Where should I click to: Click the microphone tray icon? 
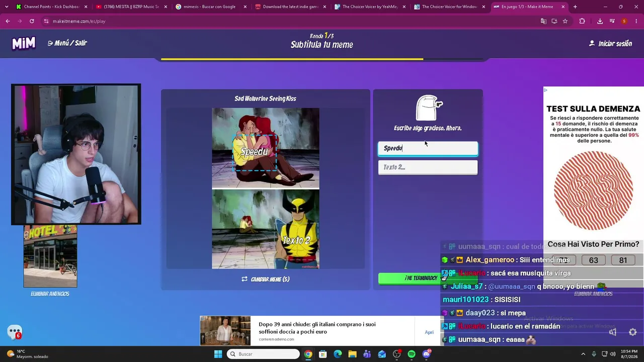[x=594, y=354]
